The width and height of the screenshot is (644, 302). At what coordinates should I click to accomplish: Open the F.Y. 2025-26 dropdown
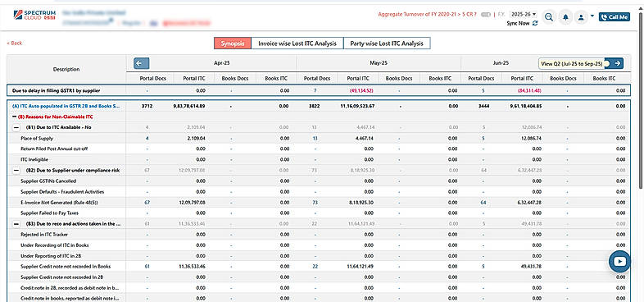(523, 14)
